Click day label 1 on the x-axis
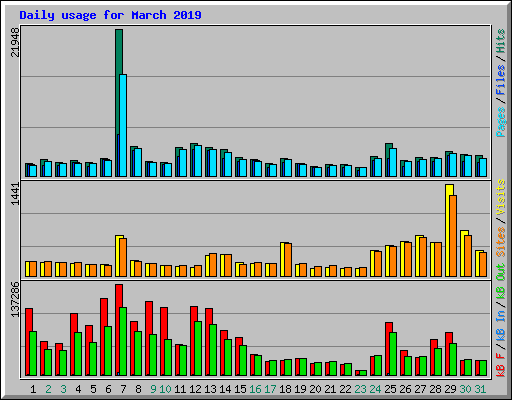 pyautogui.click(x=33, y=389)
